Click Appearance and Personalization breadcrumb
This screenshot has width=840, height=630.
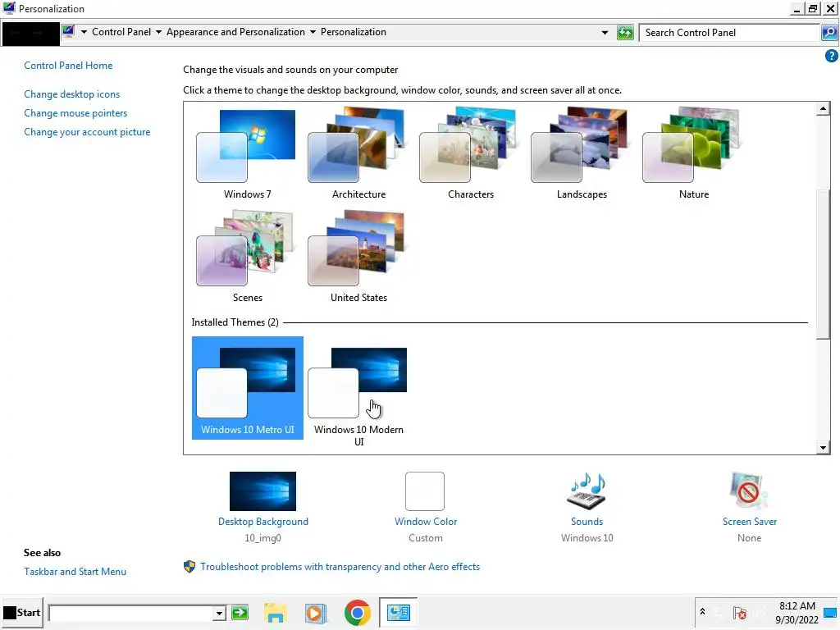[x=235, y=32]
